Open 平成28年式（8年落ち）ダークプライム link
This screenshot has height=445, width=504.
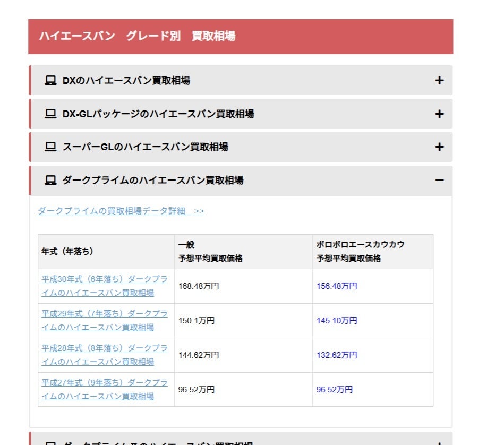(x=105, y=355)
